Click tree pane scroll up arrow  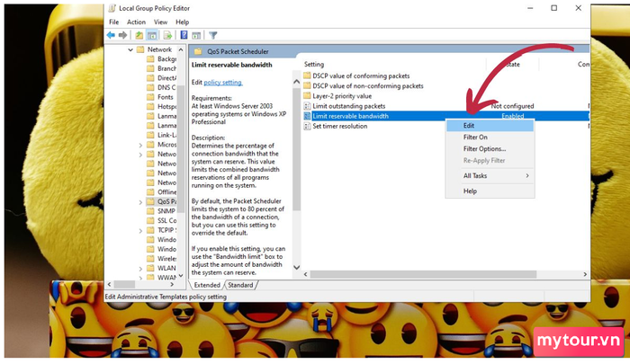pyautogui.click(x=181, y=49)
